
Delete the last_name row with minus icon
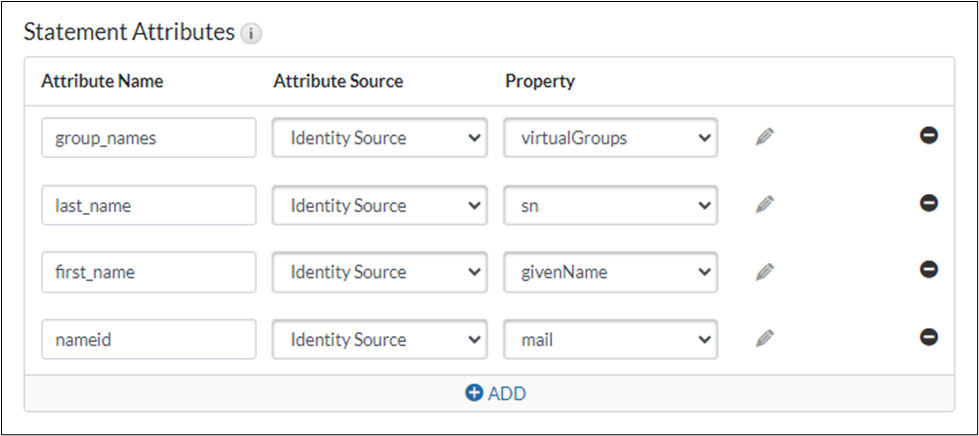tap(928, 204)
